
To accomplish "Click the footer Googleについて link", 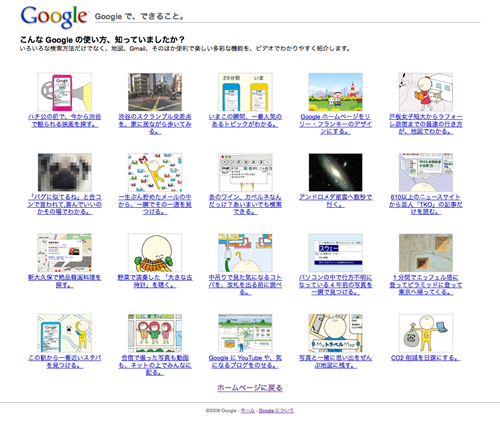I will [276, 411].
